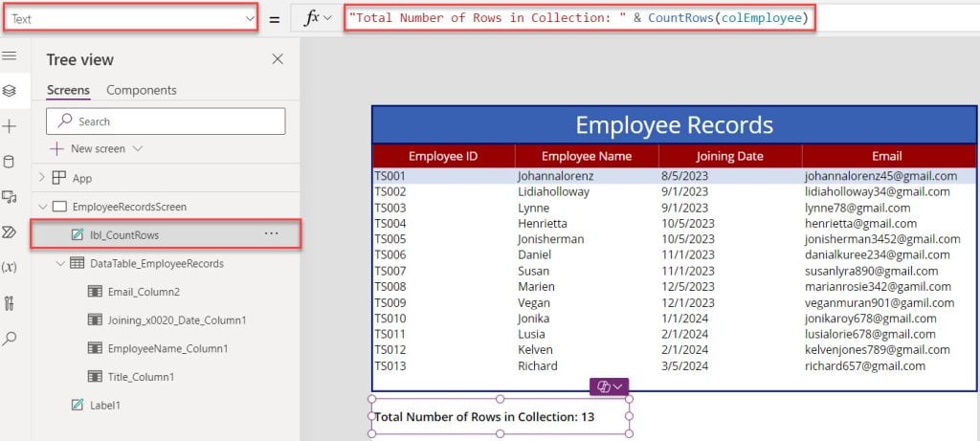Click the TS005 cell
The height and width of the screenshot is (441, 980).
coord(390,239)
